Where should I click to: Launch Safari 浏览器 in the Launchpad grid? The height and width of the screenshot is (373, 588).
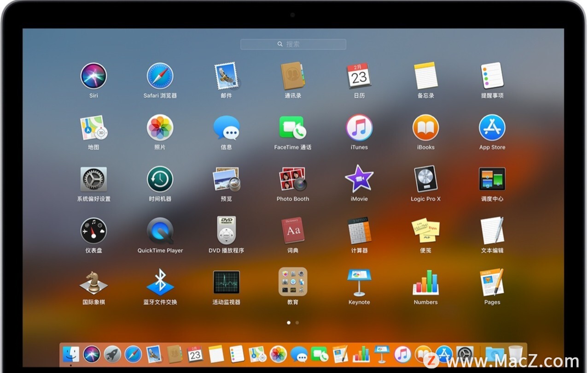pyautogui.click(x=160, y=76)
